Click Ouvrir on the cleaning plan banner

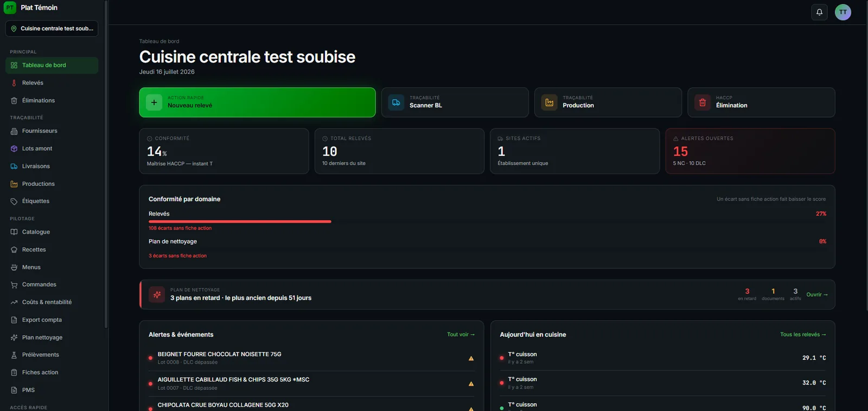click(x=817, y=294)
